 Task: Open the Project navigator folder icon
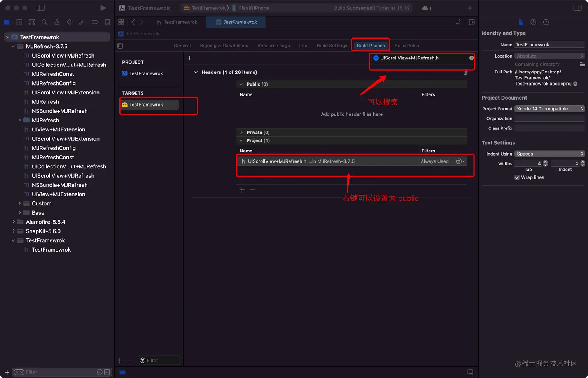[x=7, y=22]
